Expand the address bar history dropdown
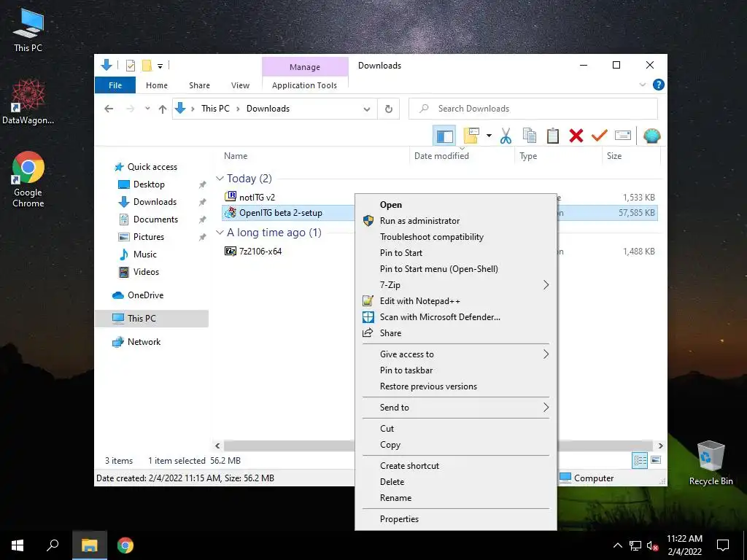 point(367,109)
